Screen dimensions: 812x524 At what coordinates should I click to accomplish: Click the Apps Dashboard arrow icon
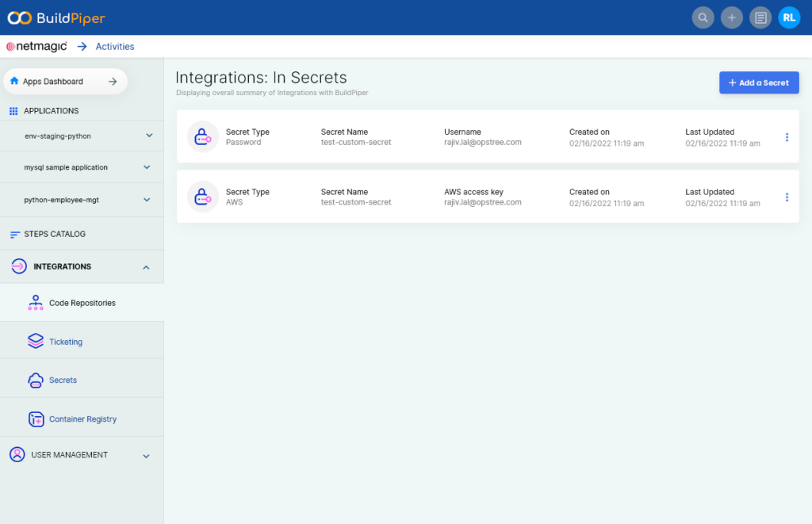coord(113,82)
